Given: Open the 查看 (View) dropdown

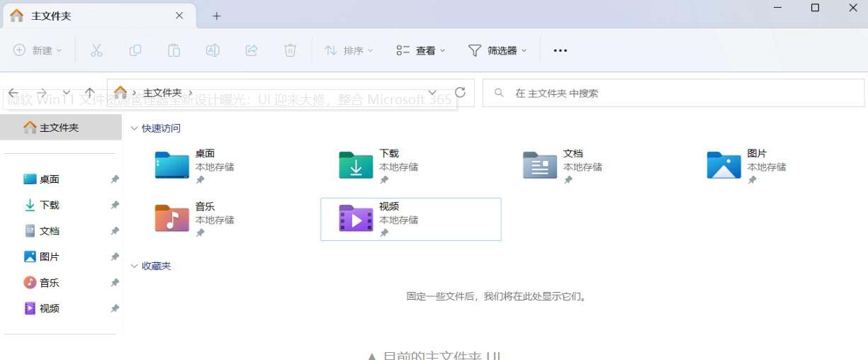Looking at the screenshot, I should point(421,50).
